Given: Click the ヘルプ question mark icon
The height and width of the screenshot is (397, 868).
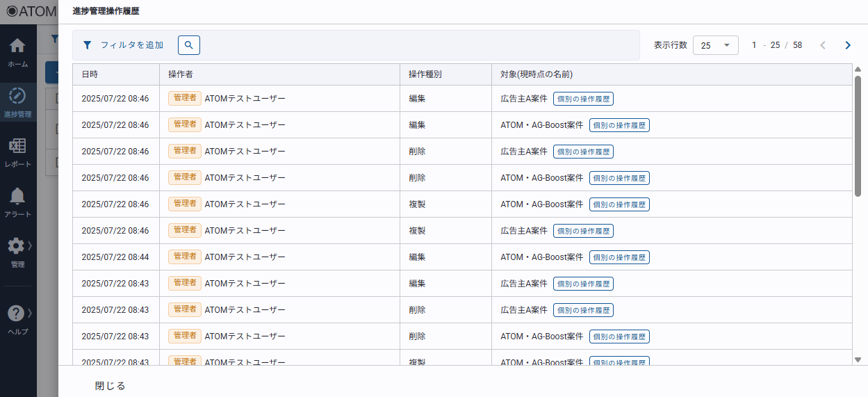Looking at the screenshot, I should coord(16,314).
